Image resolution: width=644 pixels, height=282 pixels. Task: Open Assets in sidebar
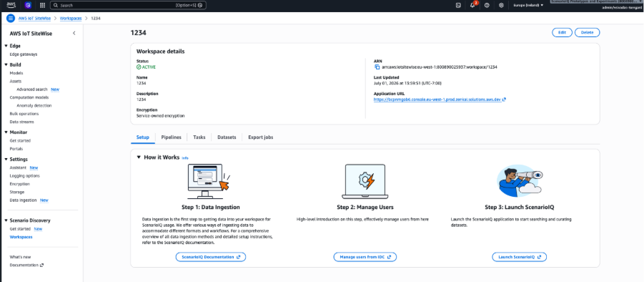click(x=16, y=82)
